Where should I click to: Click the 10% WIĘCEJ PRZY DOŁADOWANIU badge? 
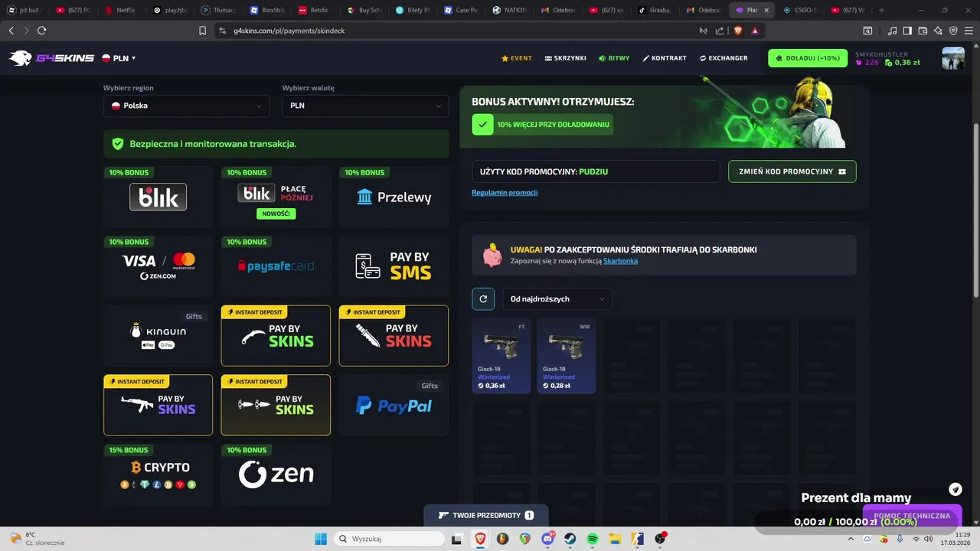coord(542,124)
